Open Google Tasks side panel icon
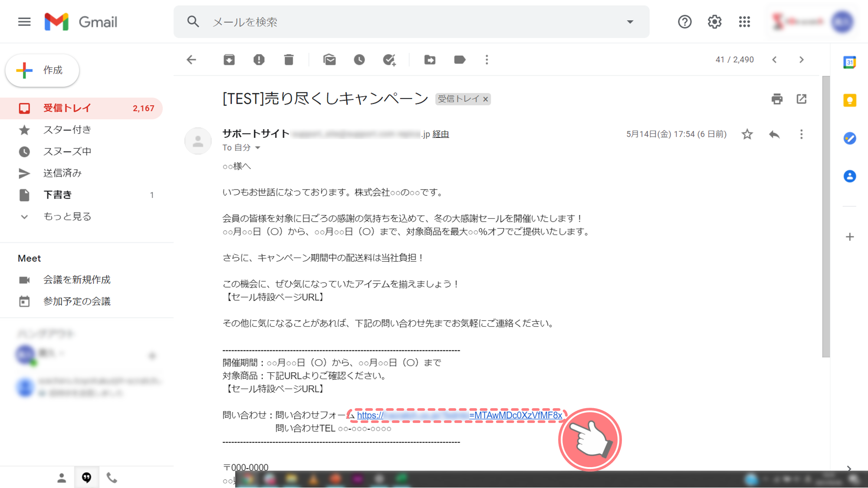 [x=849, y=138]
